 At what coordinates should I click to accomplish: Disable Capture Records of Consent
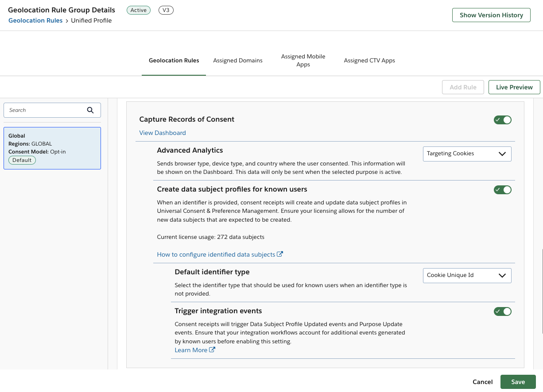click(502, 119)
